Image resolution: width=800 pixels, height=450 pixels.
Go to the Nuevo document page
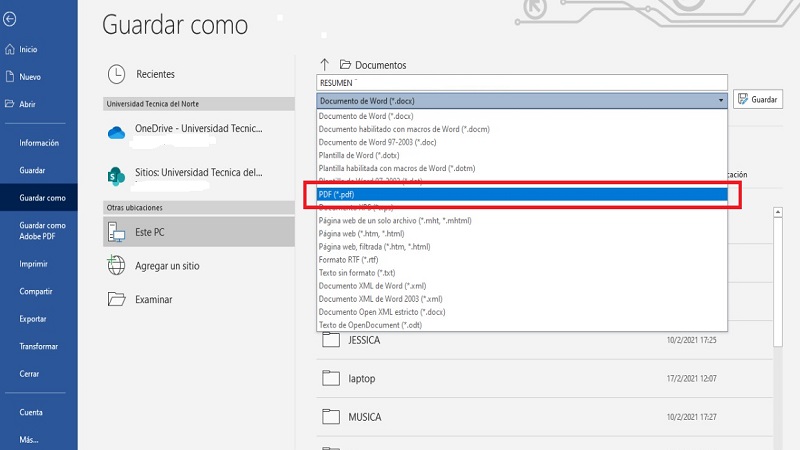pyautogui.click(x=30, y=77)
